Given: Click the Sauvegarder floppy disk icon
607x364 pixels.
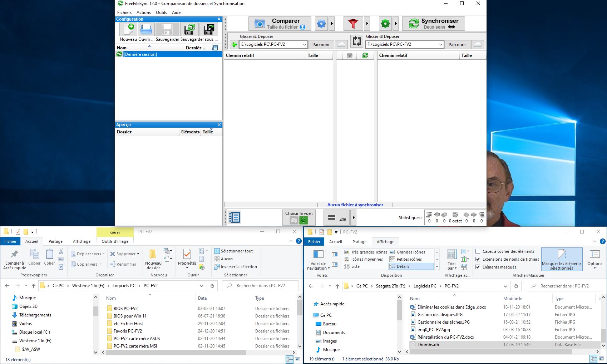Looking at the screenshot, I should pyautogui.click(x=167, y=29).
